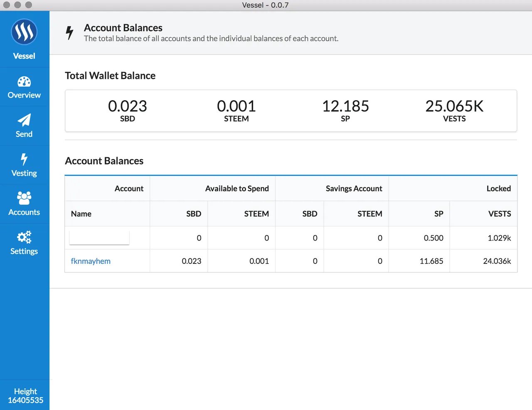Click the Vessel Steem logo icon

[x=24, y=32]
